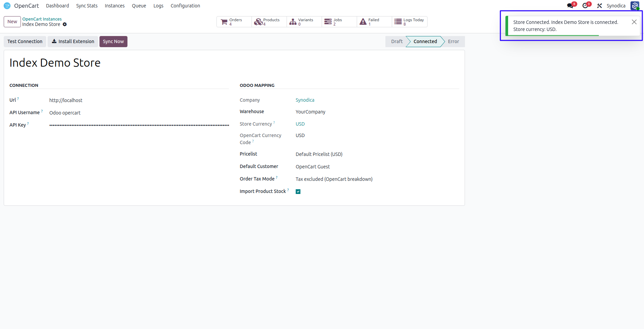Open the Variants stat button
Image resolution: width=644 pixels, height=329 pixels.
click(x=304, y=22)
